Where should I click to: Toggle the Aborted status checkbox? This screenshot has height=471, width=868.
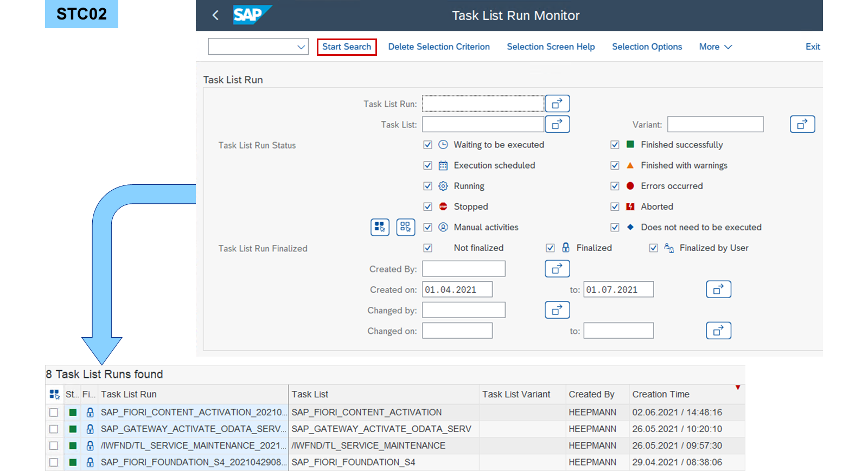pos(615,207)
